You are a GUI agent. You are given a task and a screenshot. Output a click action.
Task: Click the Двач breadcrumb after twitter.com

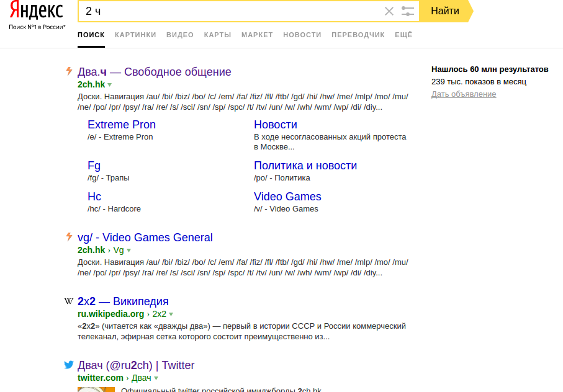[x=142, y=378]
